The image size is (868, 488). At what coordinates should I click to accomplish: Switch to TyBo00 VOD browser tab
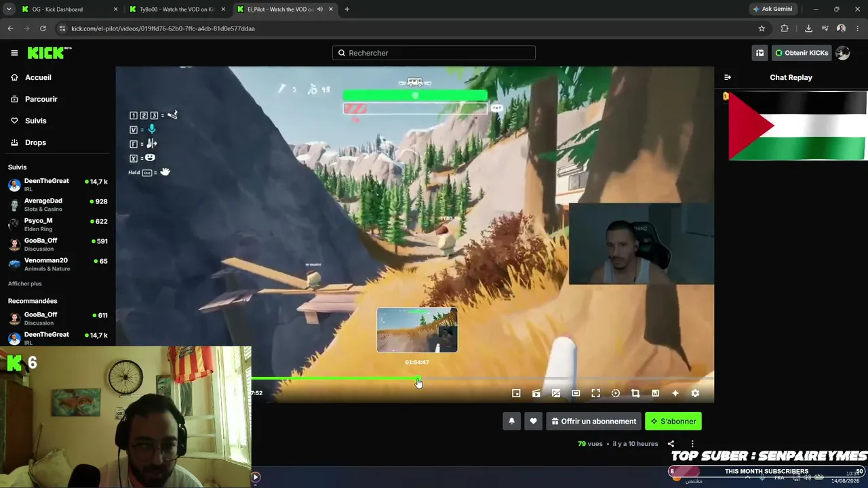pos(176,9)
